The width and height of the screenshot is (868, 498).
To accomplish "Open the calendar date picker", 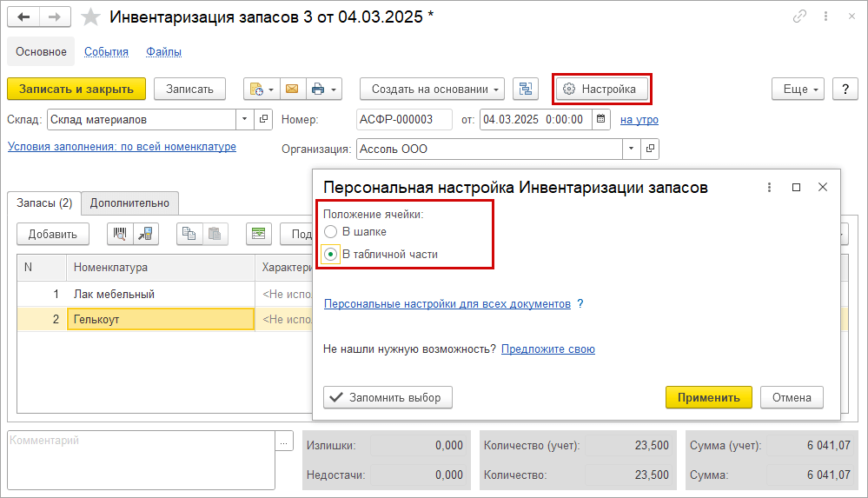I will 600,119.
